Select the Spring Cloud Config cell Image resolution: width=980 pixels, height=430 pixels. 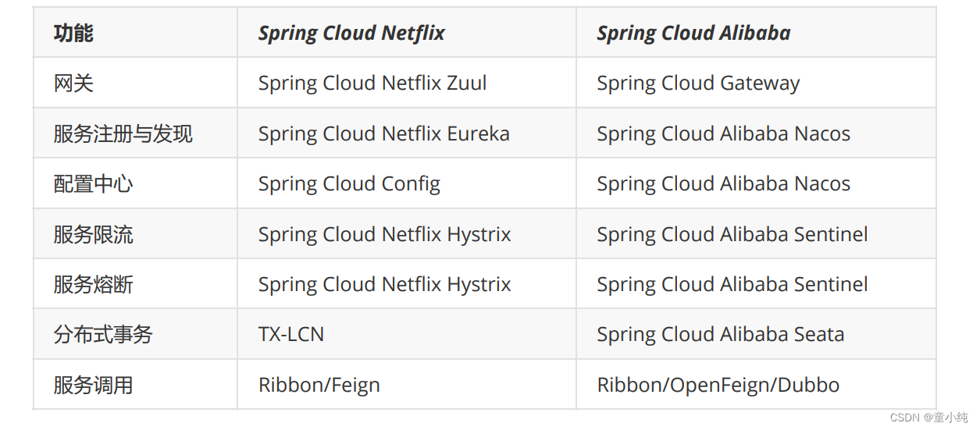click(x=349, y=184)
